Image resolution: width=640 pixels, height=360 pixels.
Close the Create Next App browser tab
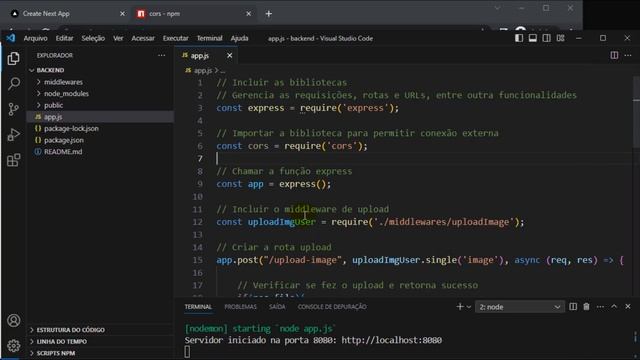(122, 13)
